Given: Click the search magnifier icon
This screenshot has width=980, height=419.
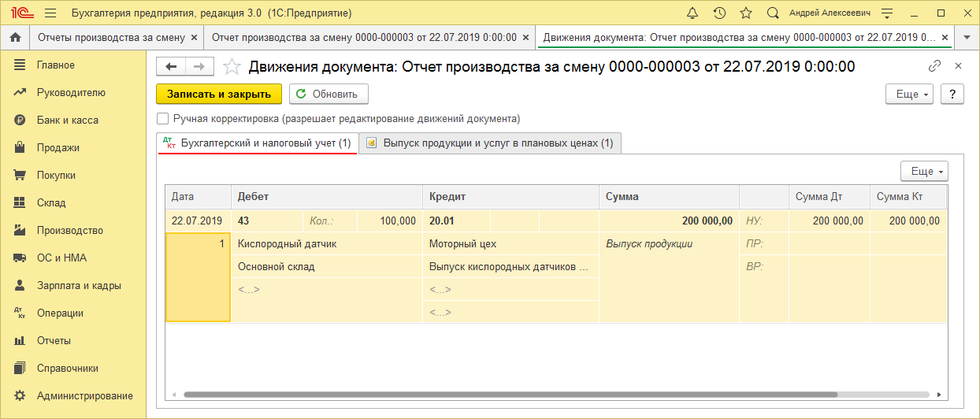Looking at the screenshot, I should (x=773, y=13).
